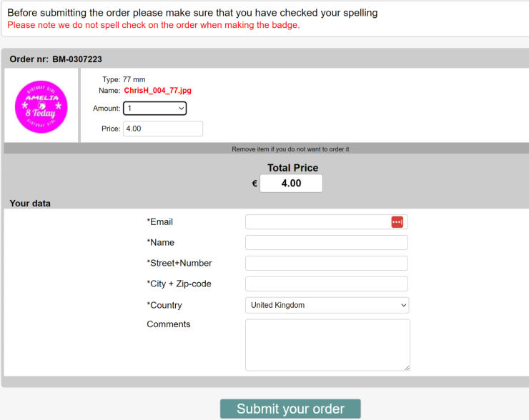Click inside the Comments text area
The image size is (529, 420).
[327, 345]
